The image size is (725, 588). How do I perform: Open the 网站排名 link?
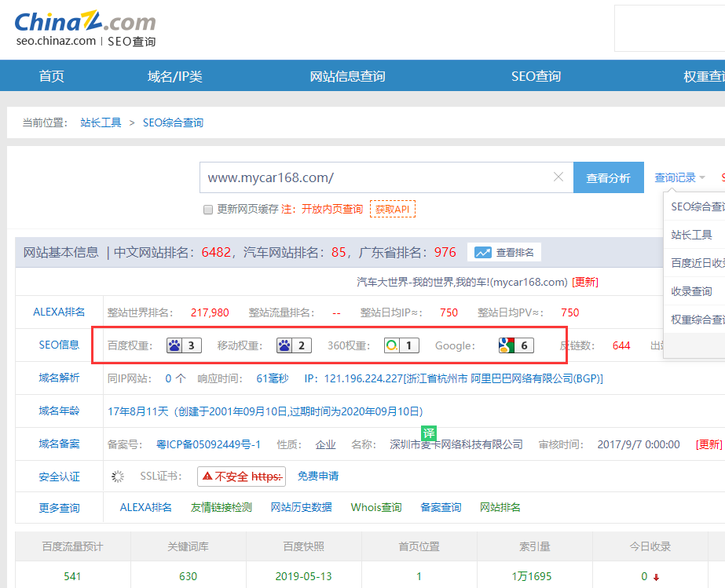tap(500, 507)
